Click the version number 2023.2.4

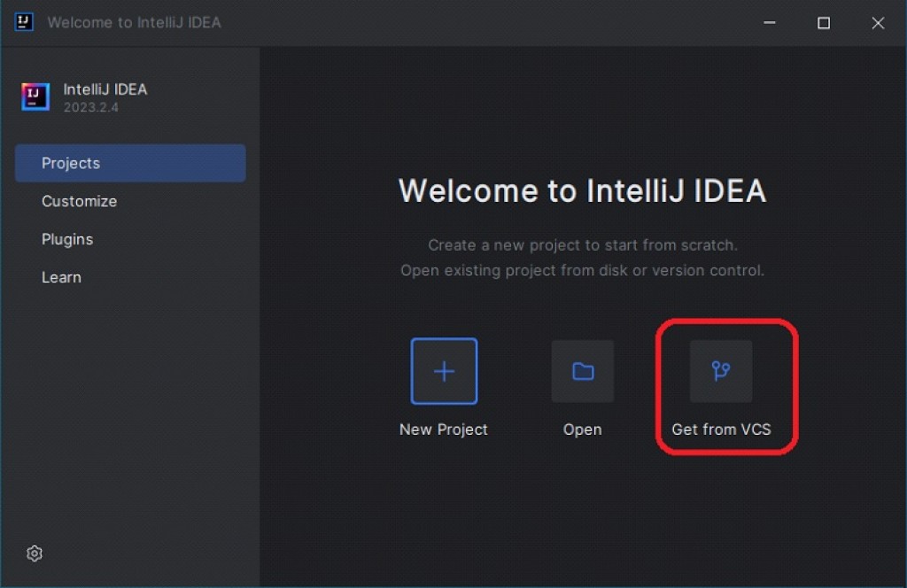coord(89,108)
